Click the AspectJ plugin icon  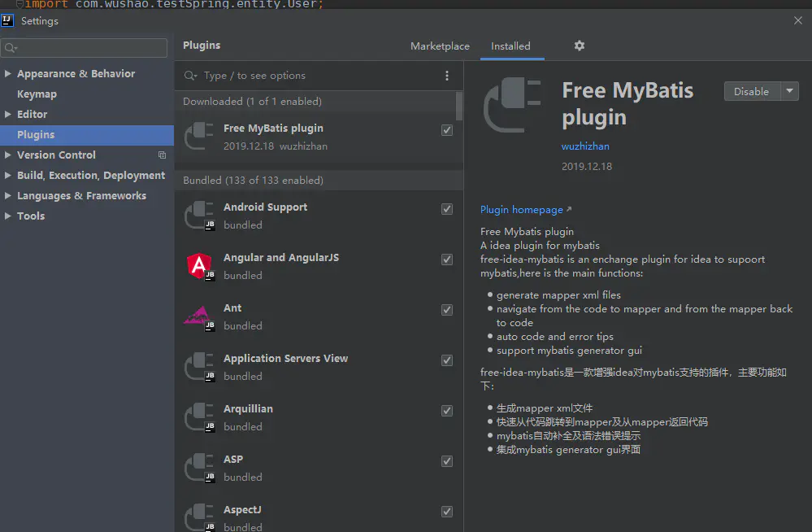[200, 517]
